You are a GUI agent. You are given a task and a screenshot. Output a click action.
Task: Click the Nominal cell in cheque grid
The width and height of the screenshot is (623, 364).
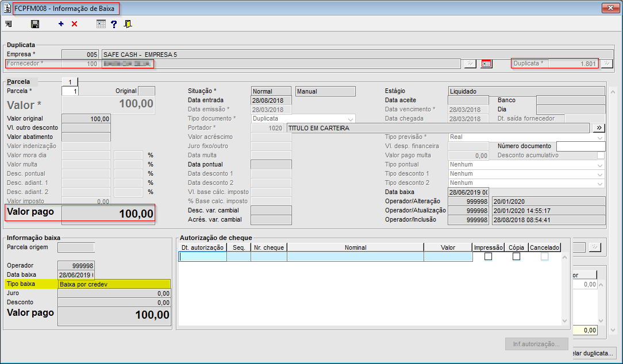pos(355,257)
